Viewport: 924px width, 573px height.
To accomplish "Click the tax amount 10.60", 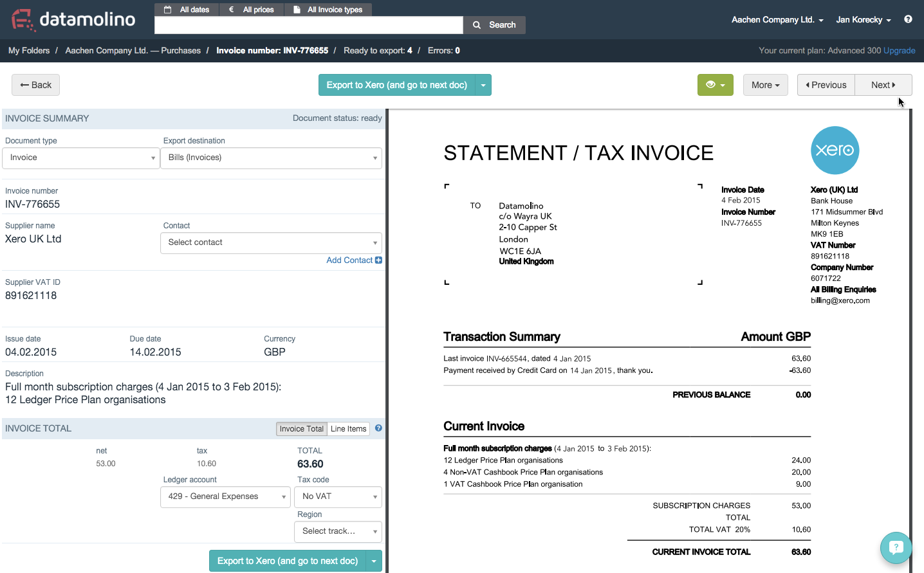I will pos(207,464).
